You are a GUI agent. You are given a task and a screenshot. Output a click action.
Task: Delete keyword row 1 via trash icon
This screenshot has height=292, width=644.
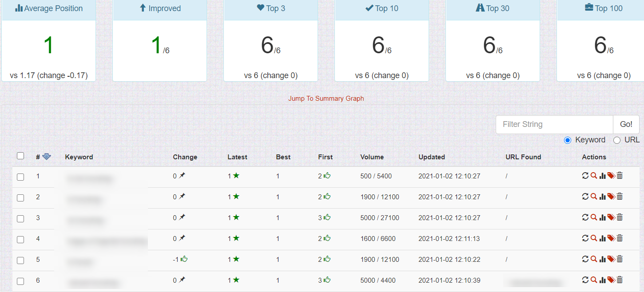coord(620,176)
